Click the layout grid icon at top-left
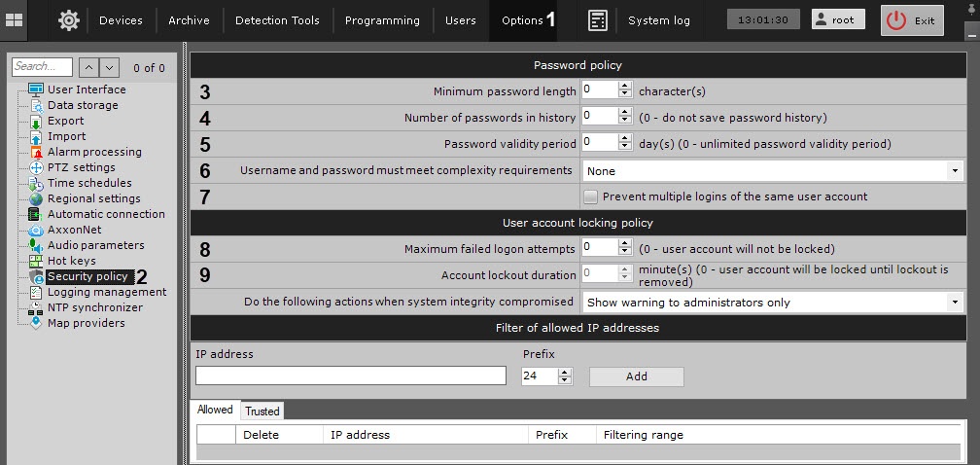980x465 pixels. click(15, 19)
